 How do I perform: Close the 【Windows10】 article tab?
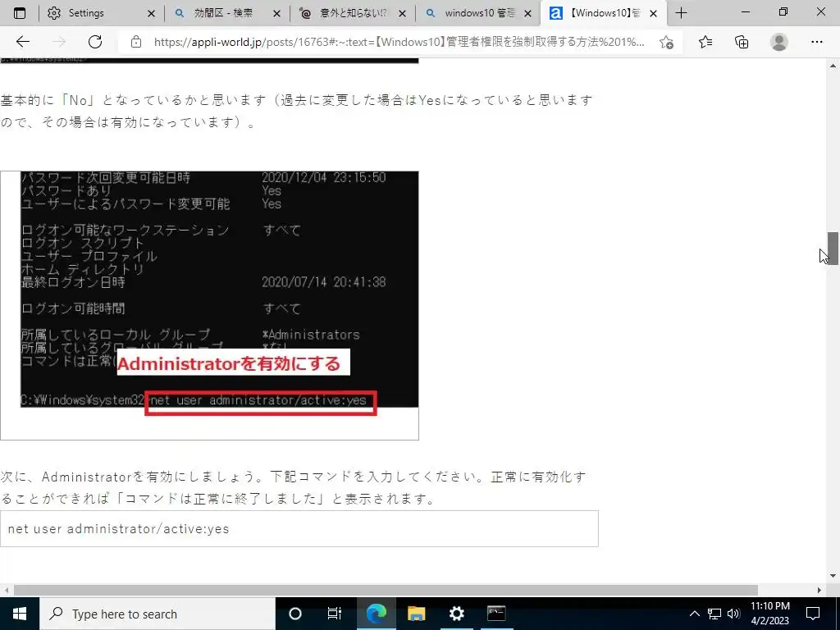[x=653, y=13]
